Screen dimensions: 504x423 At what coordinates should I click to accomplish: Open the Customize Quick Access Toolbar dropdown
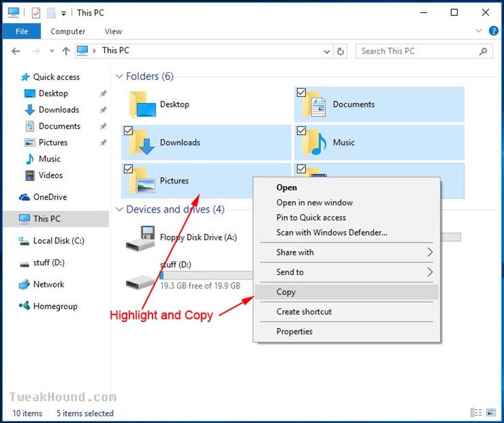tap(63, 14)
